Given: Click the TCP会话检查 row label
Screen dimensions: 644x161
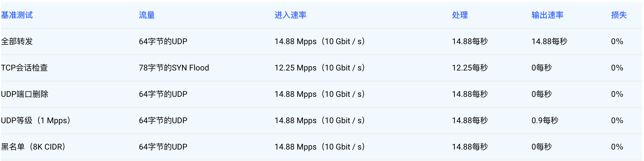Looking at the screenshot, I should point(24,68).
